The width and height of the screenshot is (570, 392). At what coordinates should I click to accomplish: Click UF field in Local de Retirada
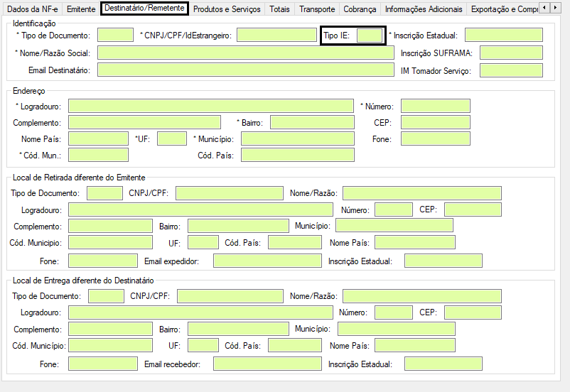[203, 242]
